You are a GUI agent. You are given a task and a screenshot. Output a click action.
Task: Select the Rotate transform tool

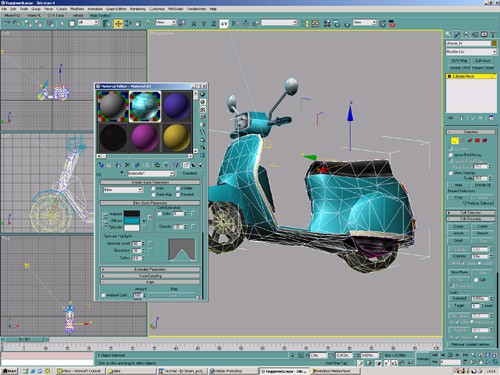pos(128,24)
